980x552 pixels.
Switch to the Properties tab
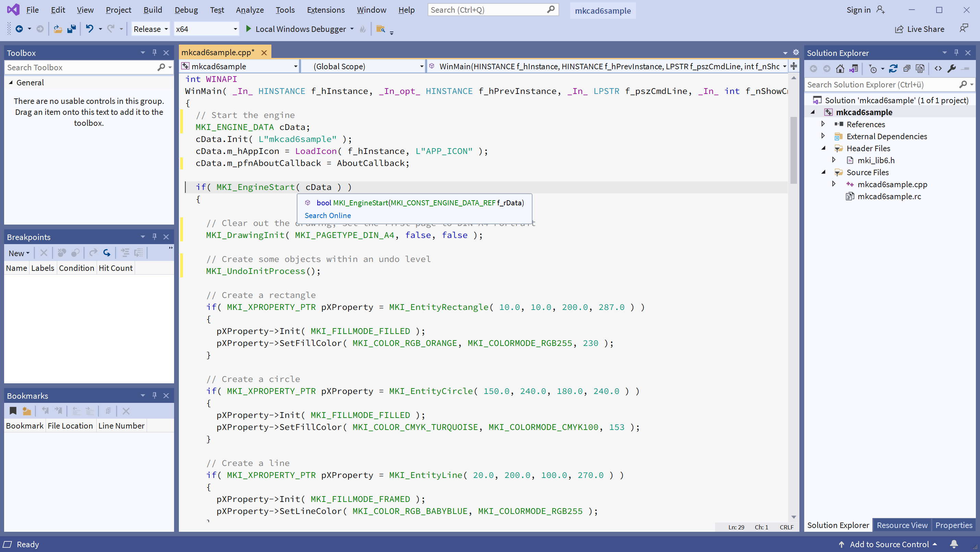pos(954,525)
